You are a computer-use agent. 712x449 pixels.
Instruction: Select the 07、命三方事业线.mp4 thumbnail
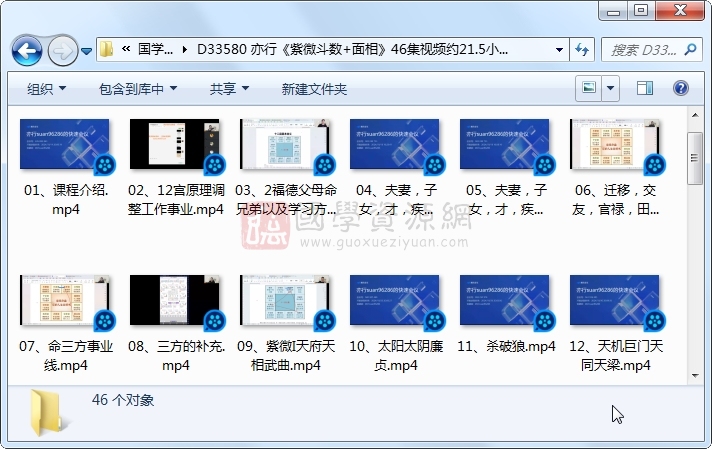pyautogui.click(x=64, y=300)
